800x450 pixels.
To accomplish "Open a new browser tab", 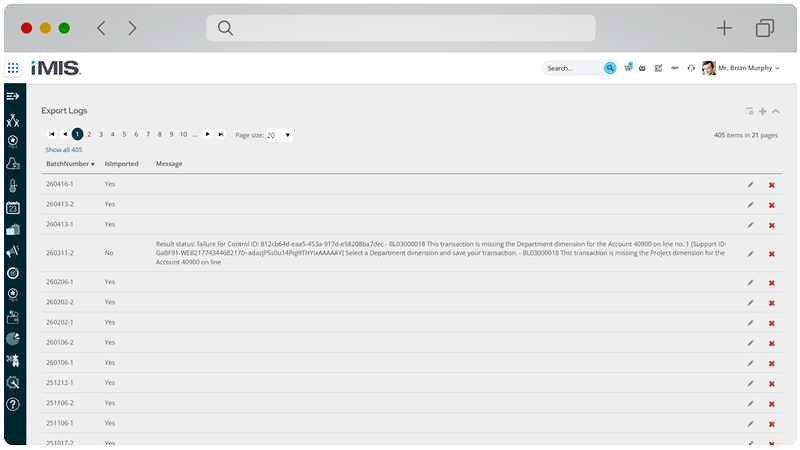I will [724, 28].
